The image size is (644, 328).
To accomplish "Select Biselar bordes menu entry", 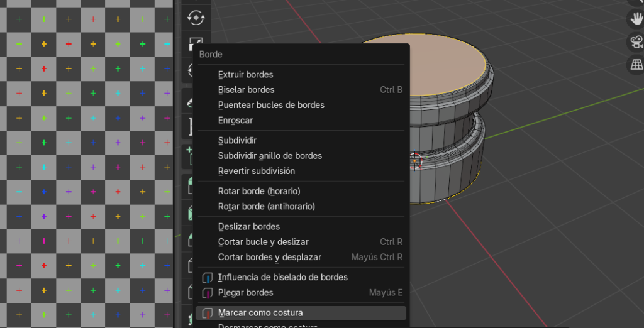I will click(301, 89).
